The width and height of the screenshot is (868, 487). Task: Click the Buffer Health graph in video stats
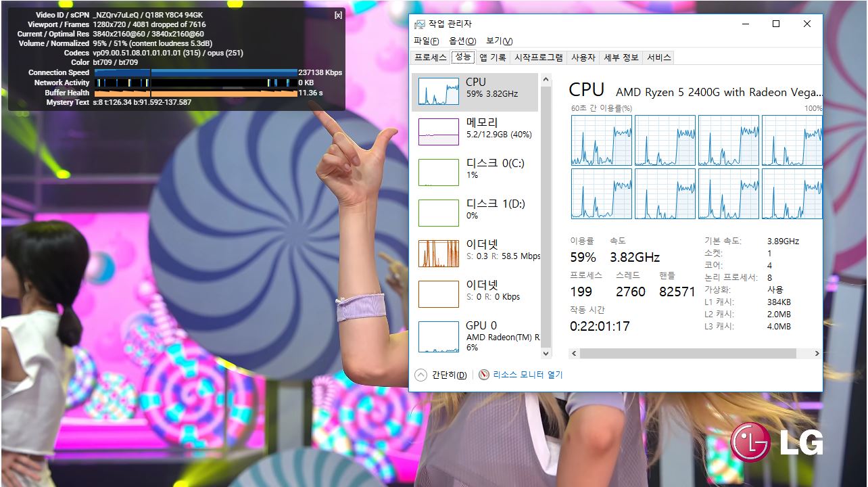tap(196, 93)
